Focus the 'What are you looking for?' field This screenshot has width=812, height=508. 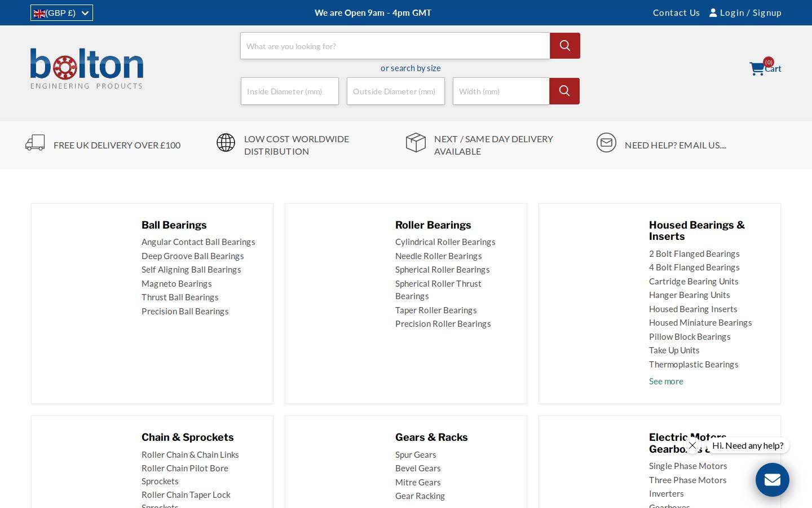pos(395,46)
